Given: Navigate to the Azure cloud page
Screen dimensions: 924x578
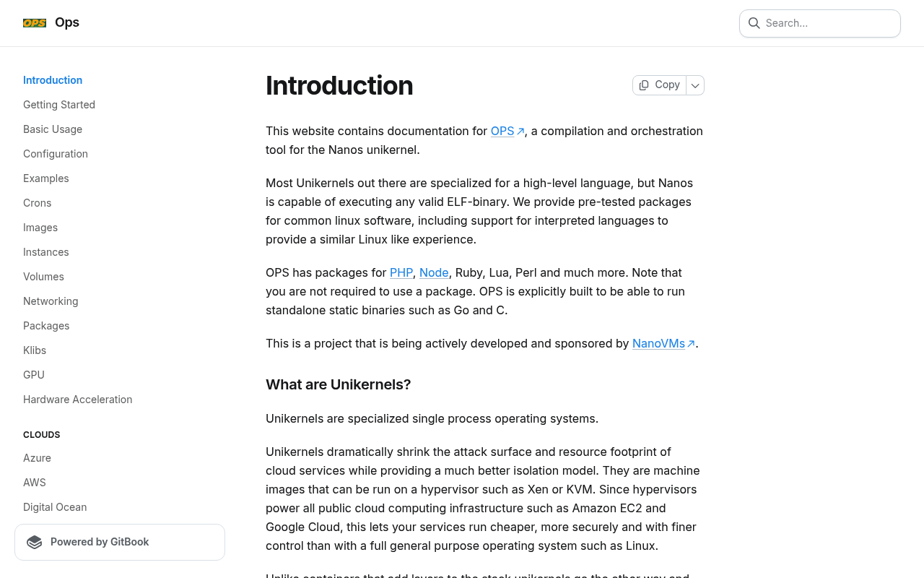Looking at the screenshot, I should point(37,458).
